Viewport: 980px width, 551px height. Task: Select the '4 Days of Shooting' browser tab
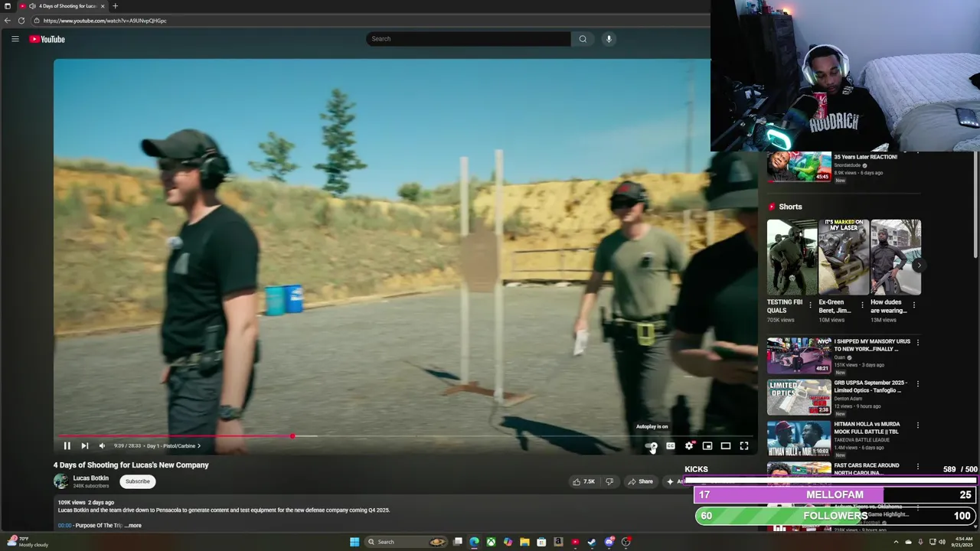(63, 6)
